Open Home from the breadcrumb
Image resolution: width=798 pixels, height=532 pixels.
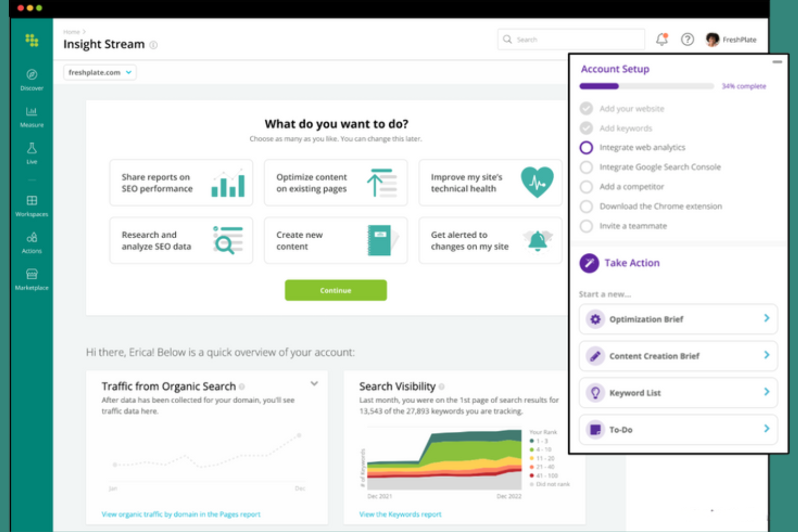[x=71, y=32]
